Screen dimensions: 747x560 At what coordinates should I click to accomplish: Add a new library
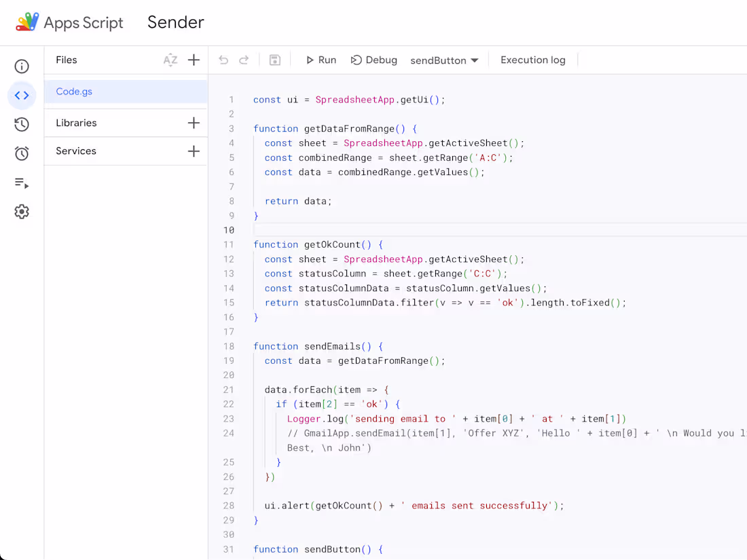point(194,122)
